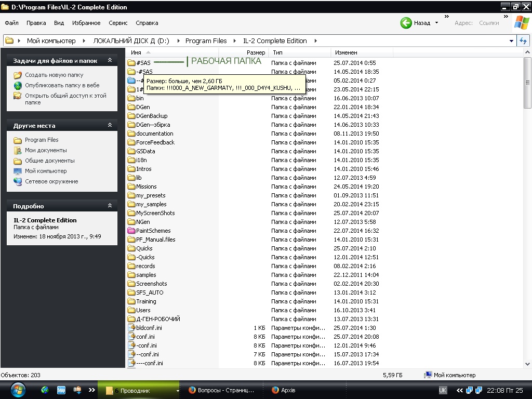This screenshot has height=399, width=532.
Task: Open Общие документы in Other Places
Action: (x=49, y=161)
